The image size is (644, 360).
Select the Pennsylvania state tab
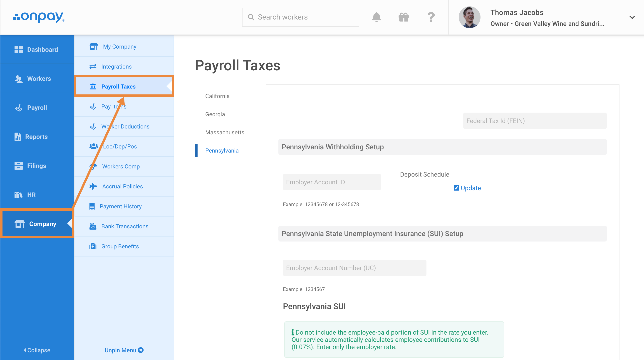coord(222,151)
